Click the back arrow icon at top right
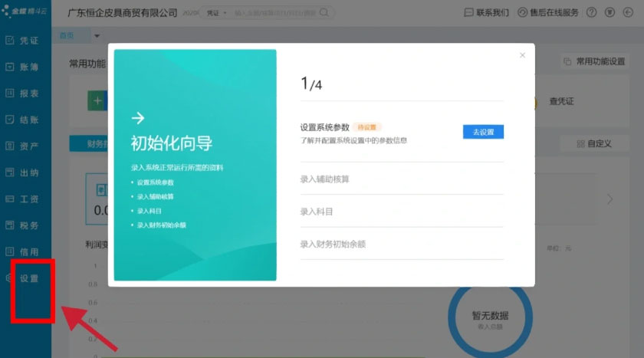This screenshot has height=358, width=644. pos(628,12)
